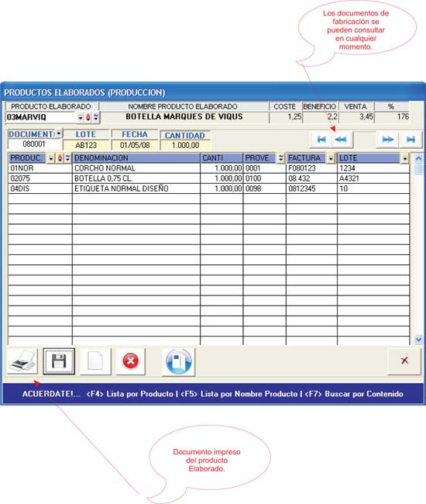The width and height of the screenshot is (426, 504).
Task: Click the red X delete icon
Action: point(131,361)
